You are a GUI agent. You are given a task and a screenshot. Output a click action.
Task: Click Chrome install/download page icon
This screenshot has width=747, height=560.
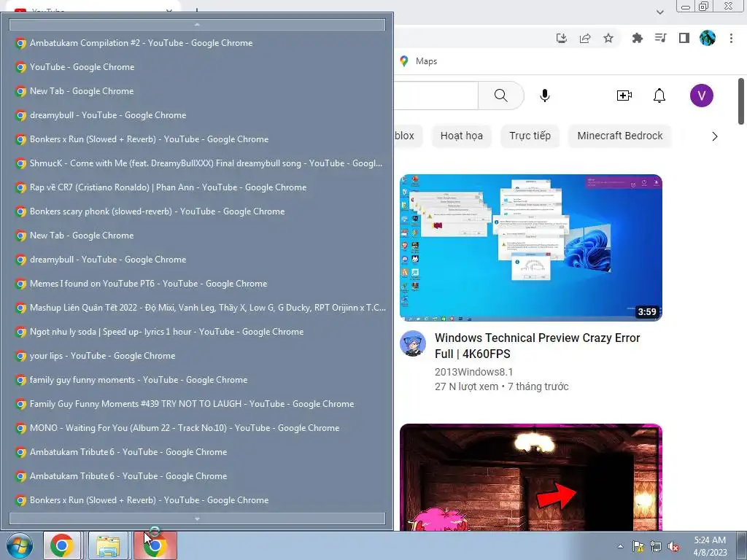pyautogui.click(x=562, y=38)
